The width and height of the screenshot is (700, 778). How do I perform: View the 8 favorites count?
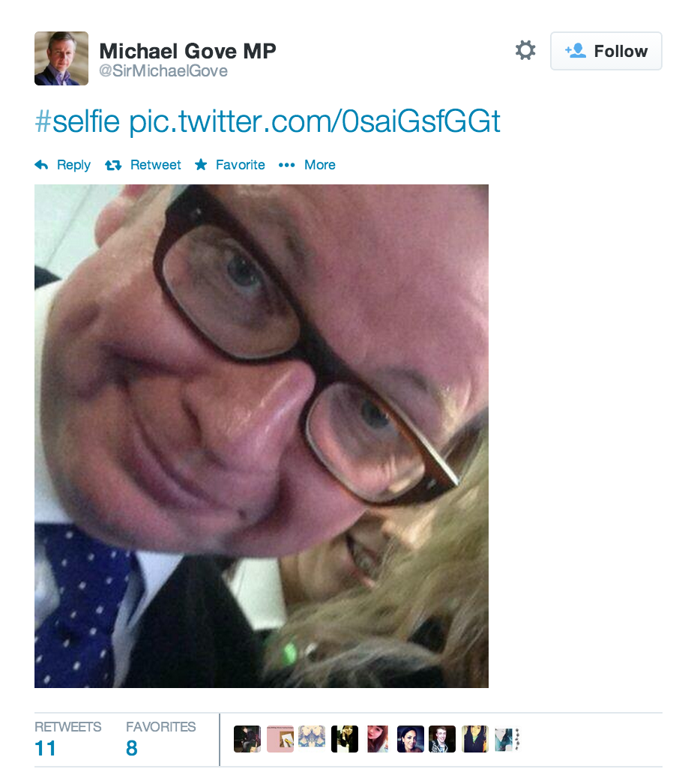(131, 748)
